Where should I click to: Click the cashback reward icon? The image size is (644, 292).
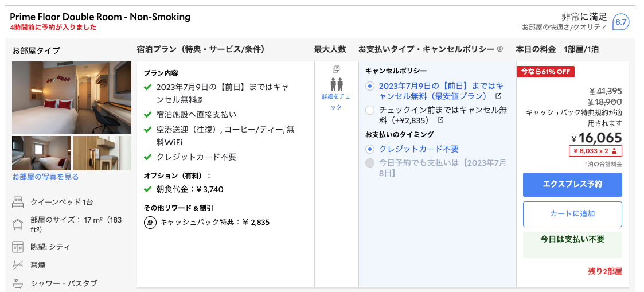[150, 222]
